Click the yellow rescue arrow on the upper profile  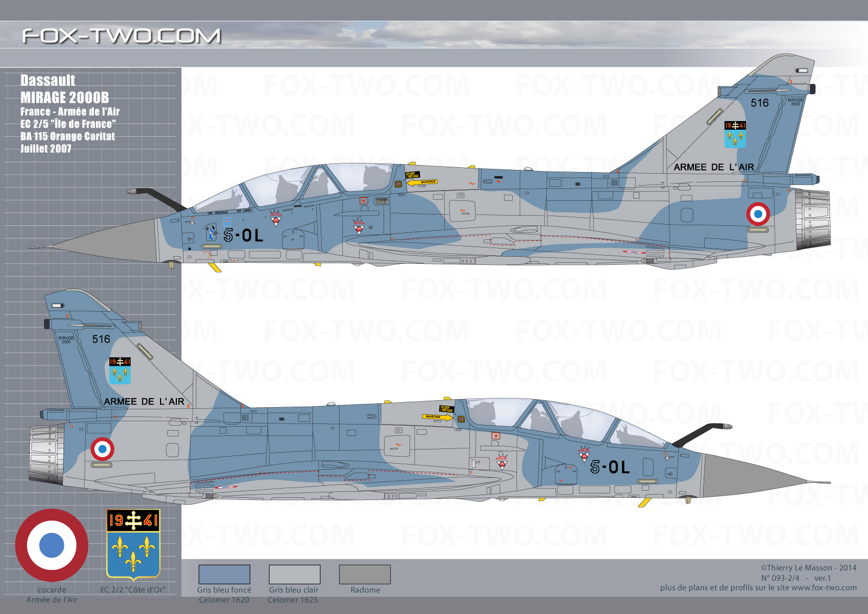point(422,182)
